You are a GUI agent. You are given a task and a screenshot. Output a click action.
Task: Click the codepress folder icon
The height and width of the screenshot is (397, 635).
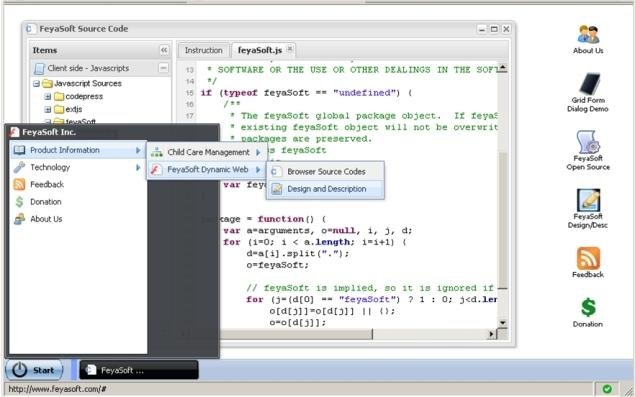pos(59,96)
